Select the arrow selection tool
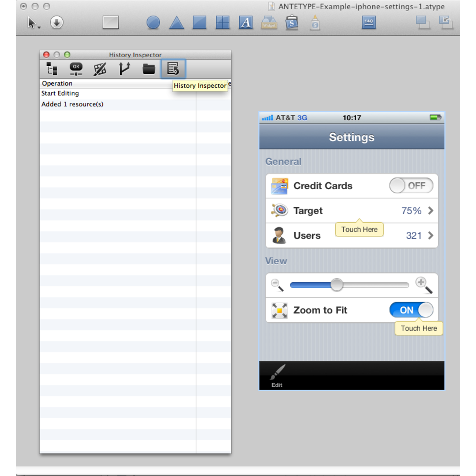This screenshot has width=476, height=476. 32,23
